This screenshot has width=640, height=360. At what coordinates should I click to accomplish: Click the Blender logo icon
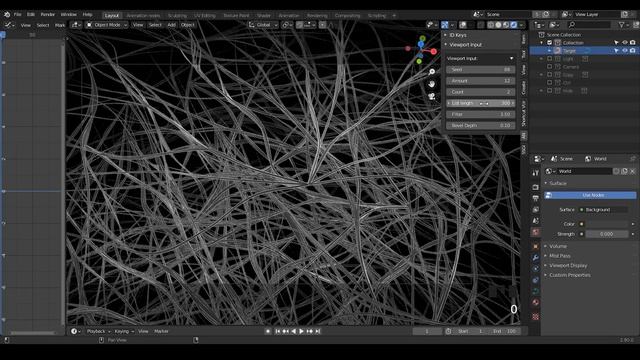click(x=7, y=14)
